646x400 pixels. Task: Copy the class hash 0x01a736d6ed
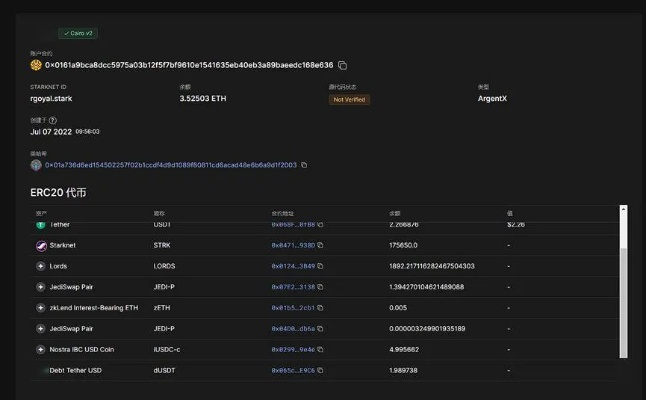coord(304,165)
